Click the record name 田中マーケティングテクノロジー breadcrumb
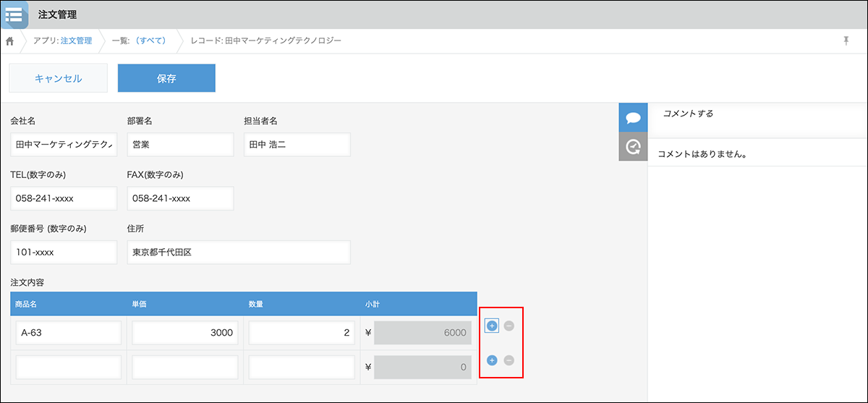Viewport: 868px width, 403px height. click(283, 41)
